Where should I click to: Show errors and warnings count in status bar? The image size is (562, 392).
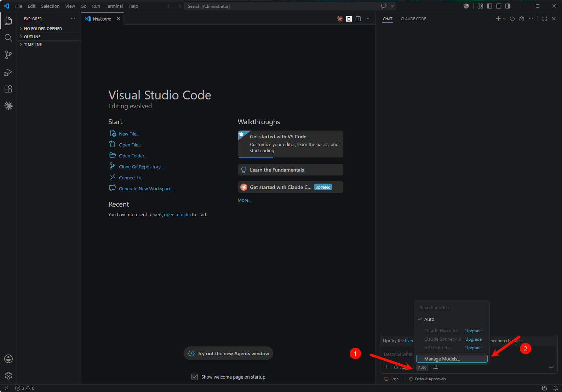click(25, 388)
